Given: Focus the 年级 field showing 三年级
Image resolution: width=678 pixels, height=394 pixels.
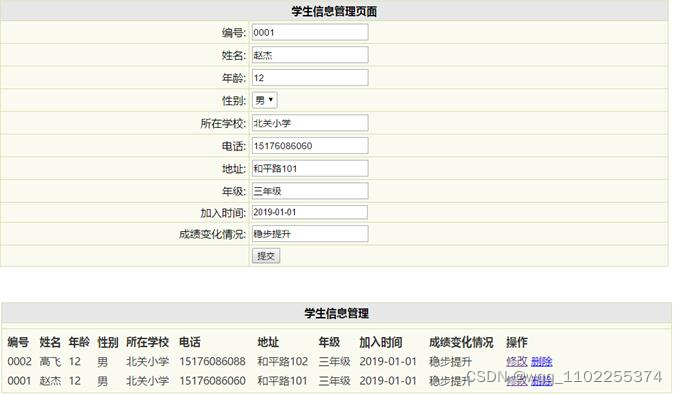Looking at the screenshot, I should point(310,191).
